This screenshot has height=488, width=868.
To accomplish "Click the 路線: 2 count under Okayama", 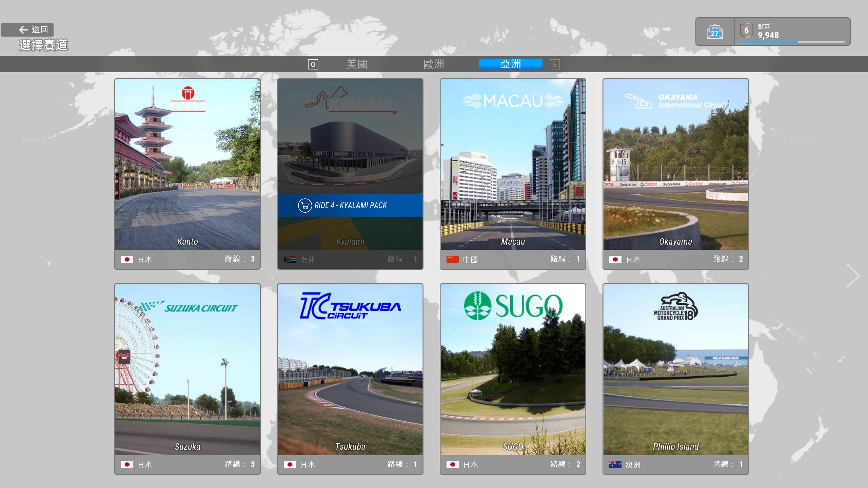I will pyautogui.click(x=728, y=259).
